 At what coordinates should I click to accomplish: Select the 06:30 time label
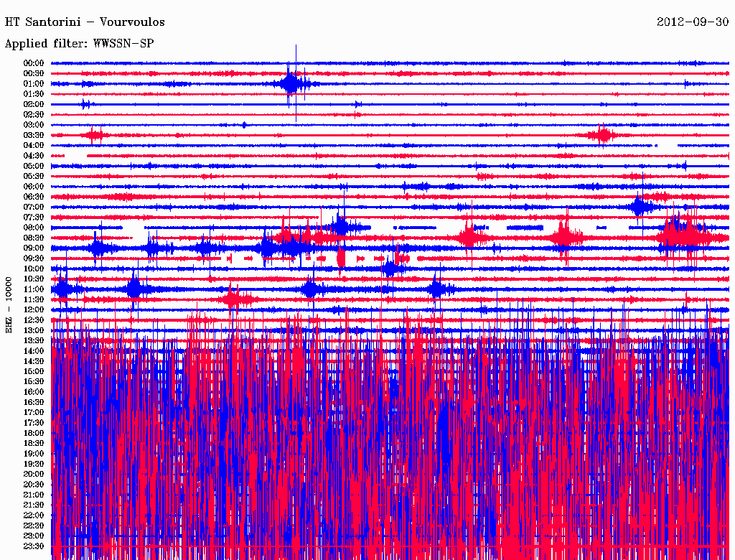click(34, 197)
